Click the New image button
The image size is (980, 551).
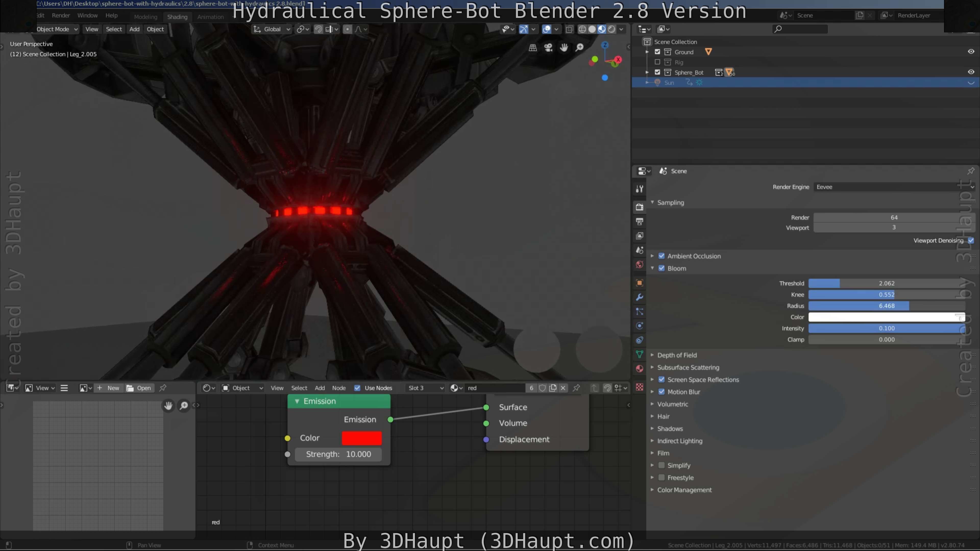109,388
